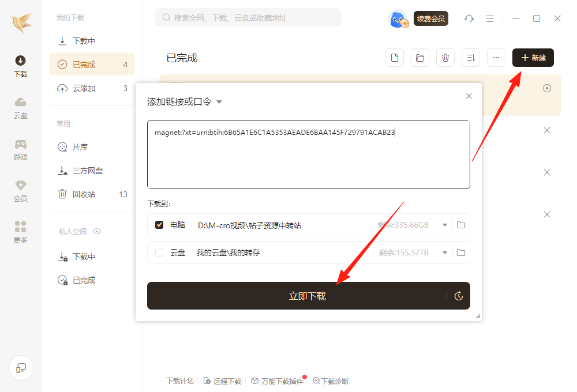The width and height of the screenshot is (577, 392).
Task: Browse folder for 电脑 download path
Action: 461,225
